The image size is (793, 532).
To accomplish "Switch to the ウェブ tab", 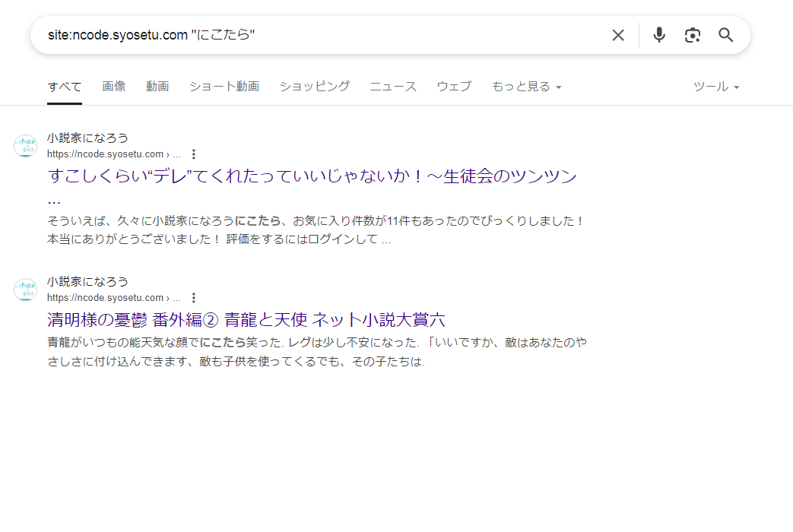I will point(454,87).
